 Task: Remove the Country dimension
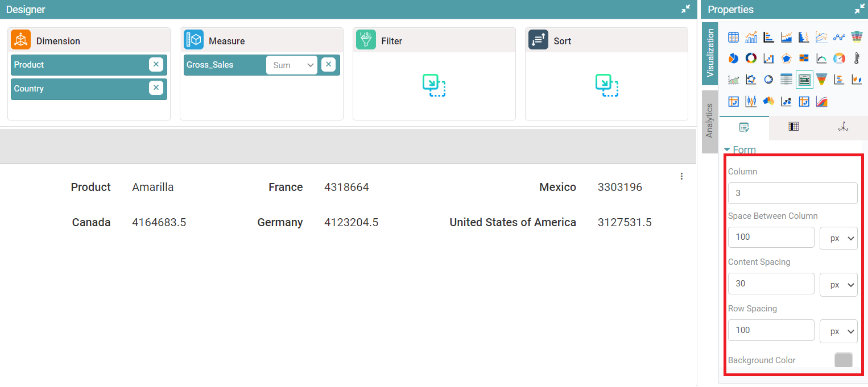click(156, 88)
